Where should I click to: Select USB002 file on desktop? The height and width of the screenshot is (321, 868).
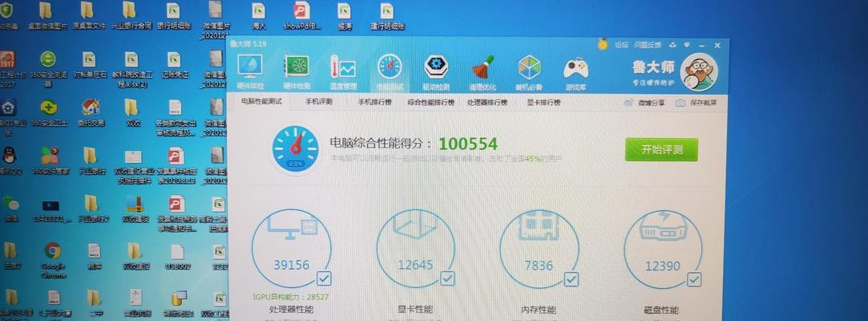[177, 258]
